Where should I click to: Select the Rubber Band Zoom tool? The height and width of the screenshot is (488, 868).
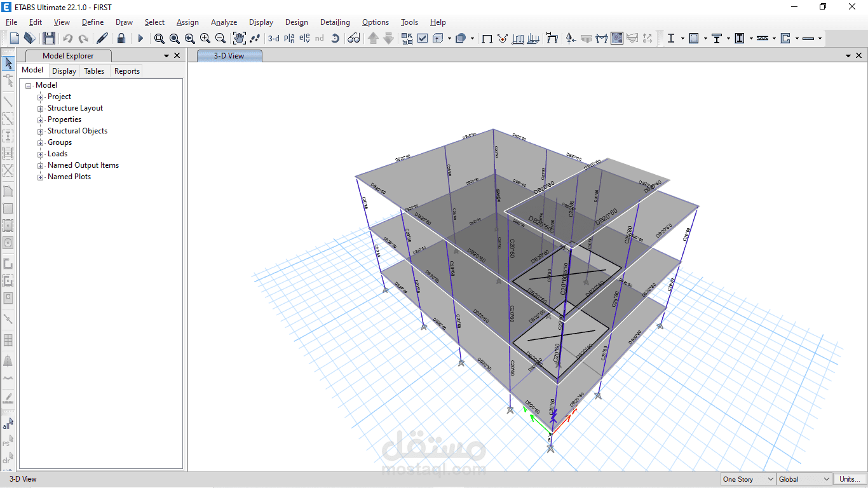point(159,38)
